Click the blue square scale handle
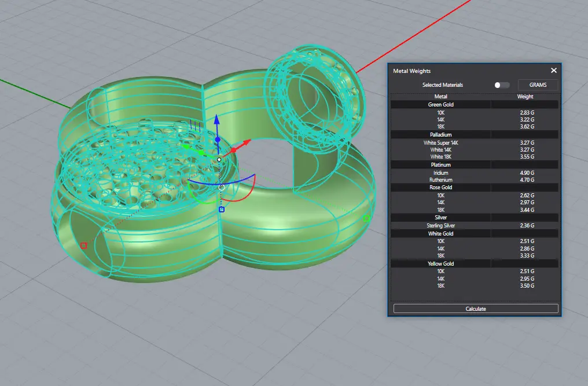This screenshot has height=386, width=588. 222,209
